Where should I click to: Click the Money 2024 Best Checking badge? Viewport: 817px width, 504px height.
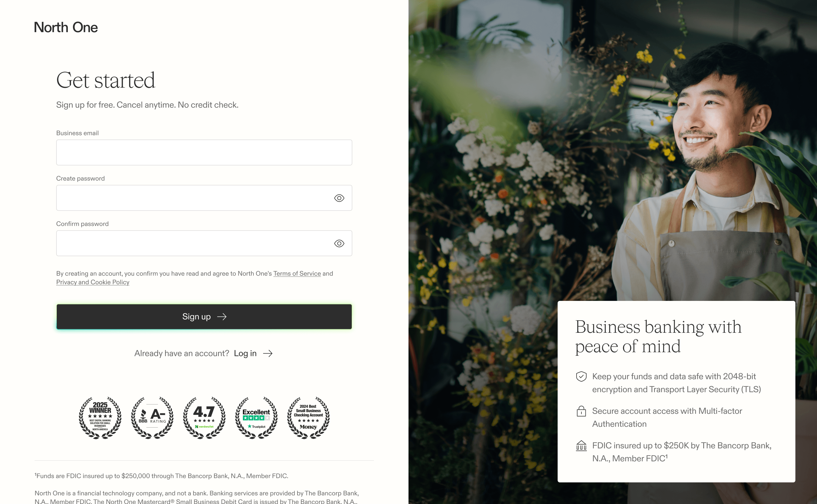[x=308, y=418]
